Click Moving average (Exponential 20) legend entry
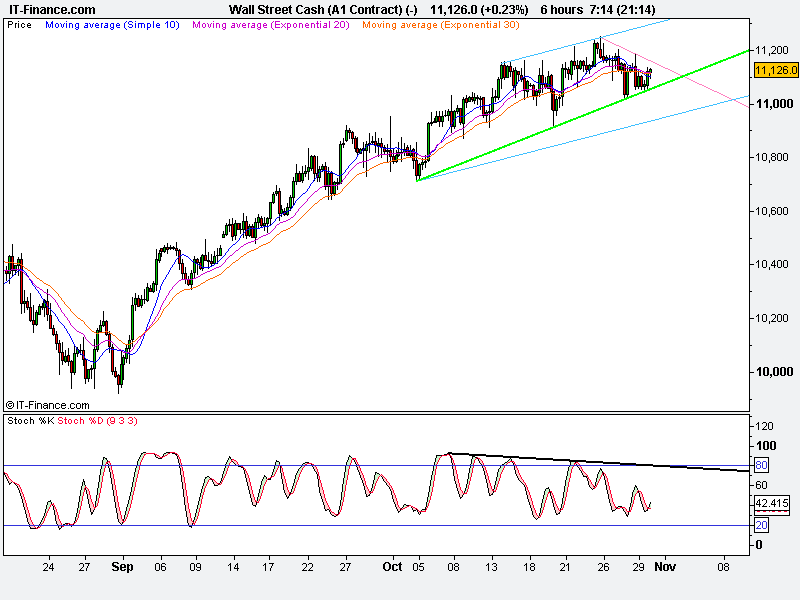 click(271, 24)
